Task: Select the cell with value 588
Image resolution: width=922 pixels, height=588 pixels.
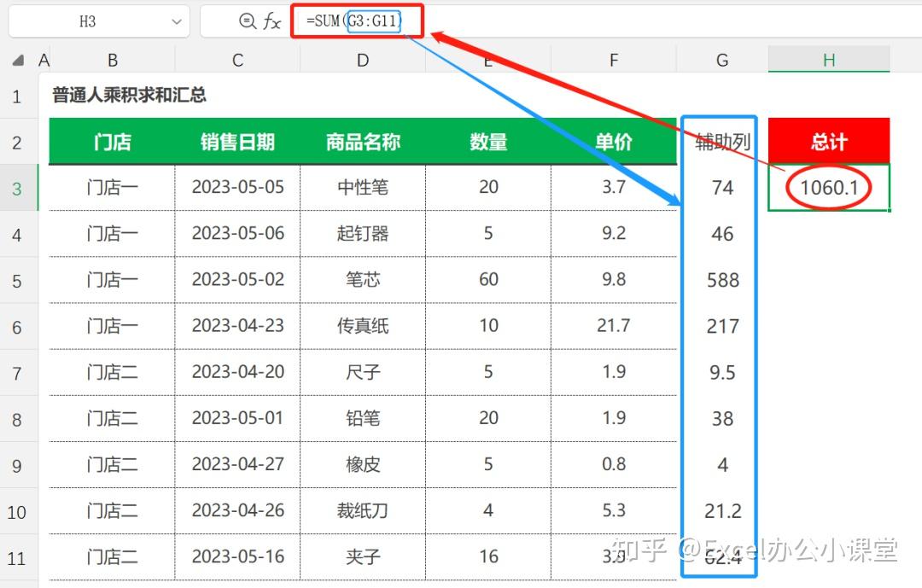Action: [x=721, y=280]
